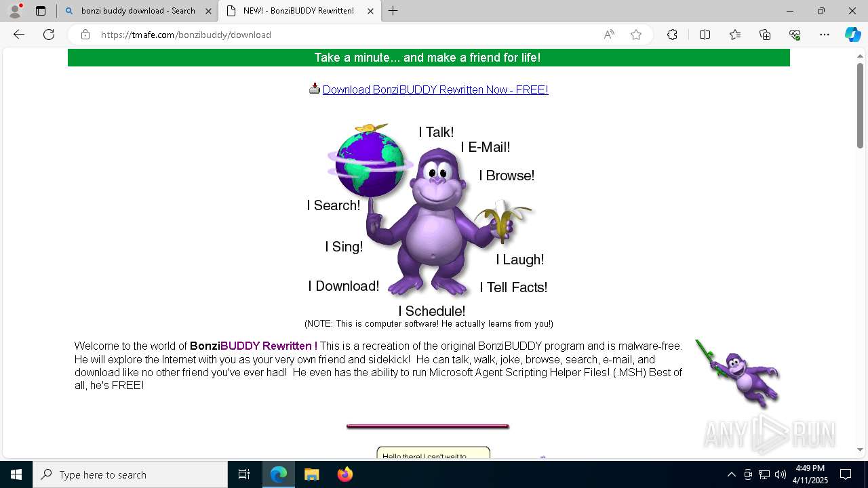Screen dimensions: 868x488
Task: Click the page scrollbar up arrow
Action: [860, 56]
